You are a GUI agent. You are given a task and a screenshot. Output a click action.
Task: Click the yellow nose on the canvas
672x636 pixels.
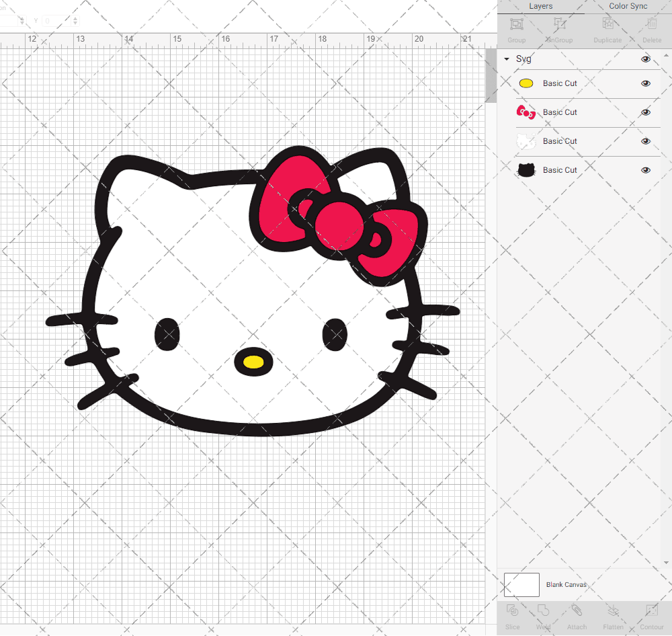(x=253, y=362)
